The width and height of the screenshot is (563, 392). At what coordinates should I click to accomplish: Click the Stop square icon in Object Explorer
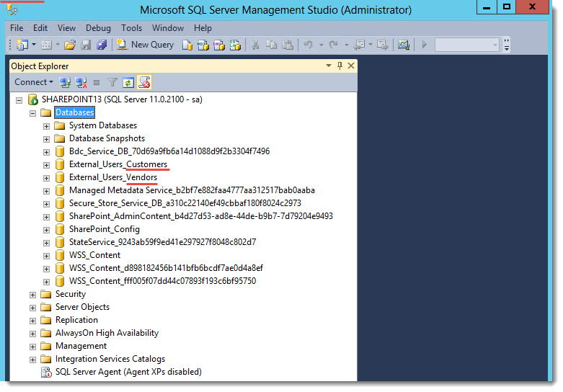[97, 83]
